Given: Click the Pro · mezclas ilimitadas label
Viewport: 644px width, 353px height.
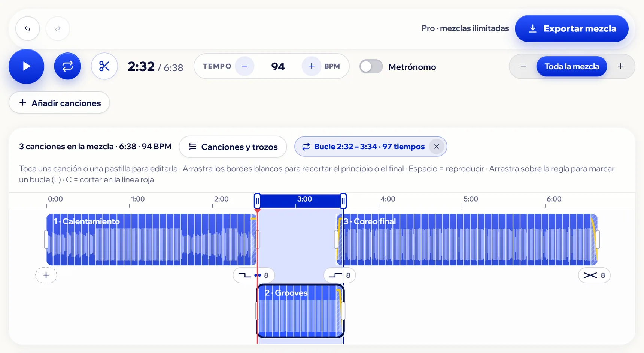Looking at the screenshot, I should [x=465, y=28].
